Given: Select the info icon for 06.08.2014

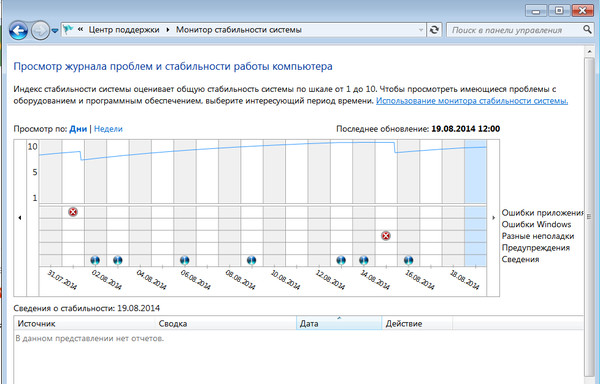Looking at the screenshot, I should (184, 260).
